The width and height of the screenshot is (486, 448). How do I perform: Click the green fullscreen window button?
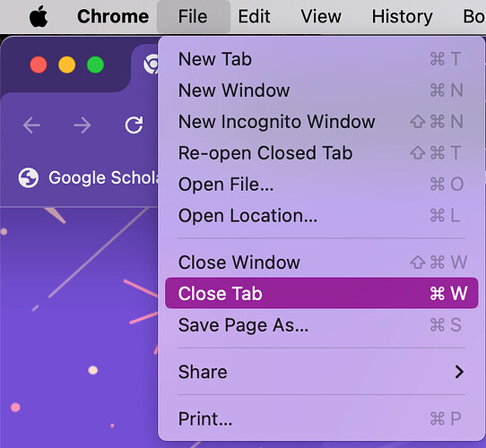pos(95,65)
